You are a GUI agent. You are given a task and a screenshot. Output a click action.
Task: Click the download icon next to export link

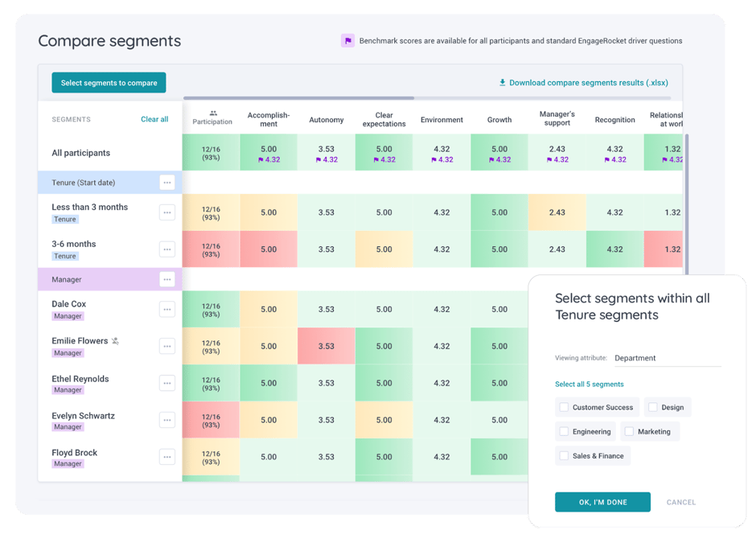pos(503,83)
